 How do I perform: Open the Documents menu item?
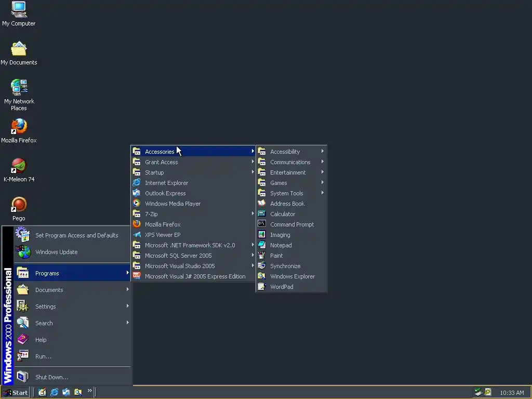[73, 290]
